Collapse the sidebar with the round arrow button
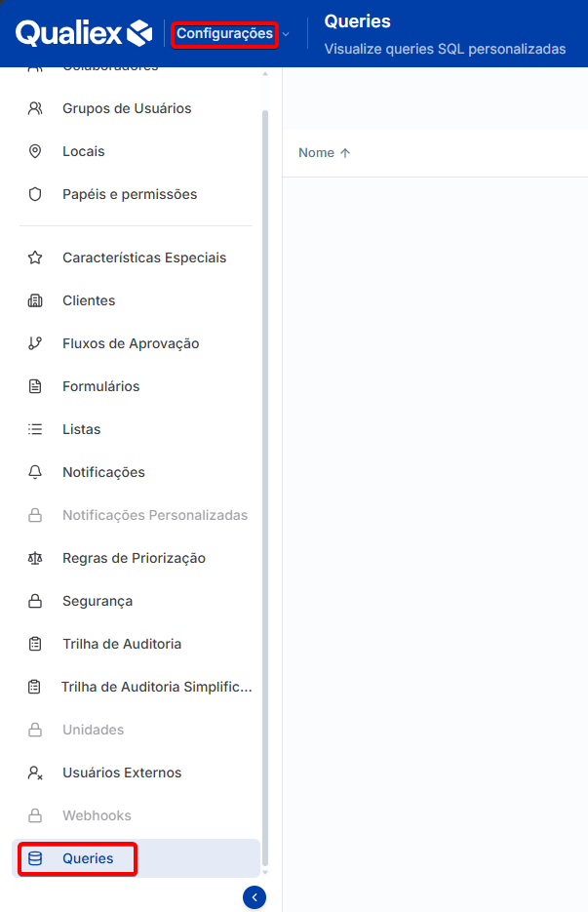588x912 pixels. click(255, 897)
